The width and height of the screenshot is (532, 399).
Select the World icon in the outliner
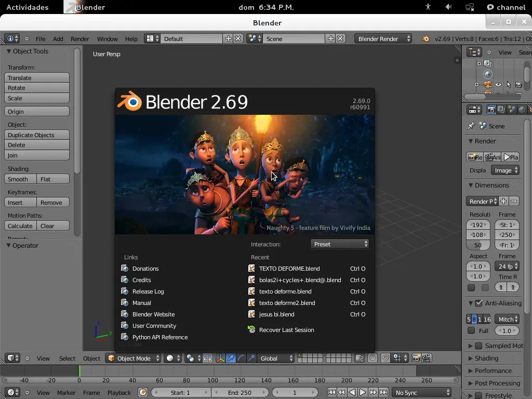coord(487,74)
